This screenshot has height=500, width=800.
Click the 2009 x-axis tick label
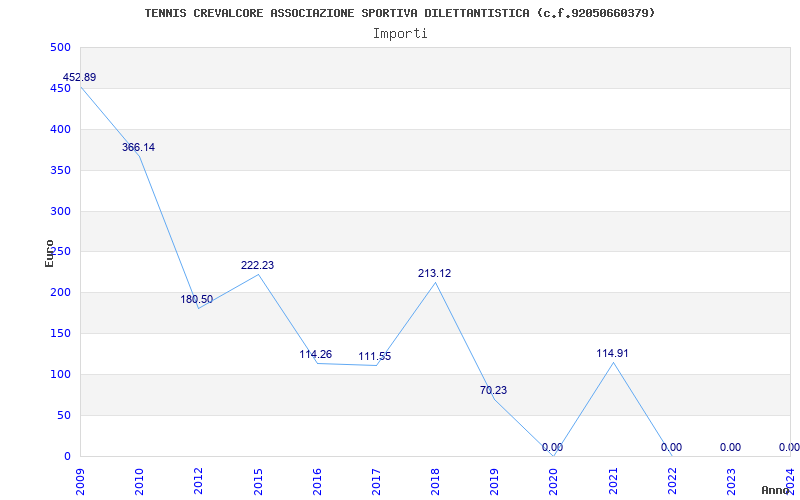click(80, 481)
